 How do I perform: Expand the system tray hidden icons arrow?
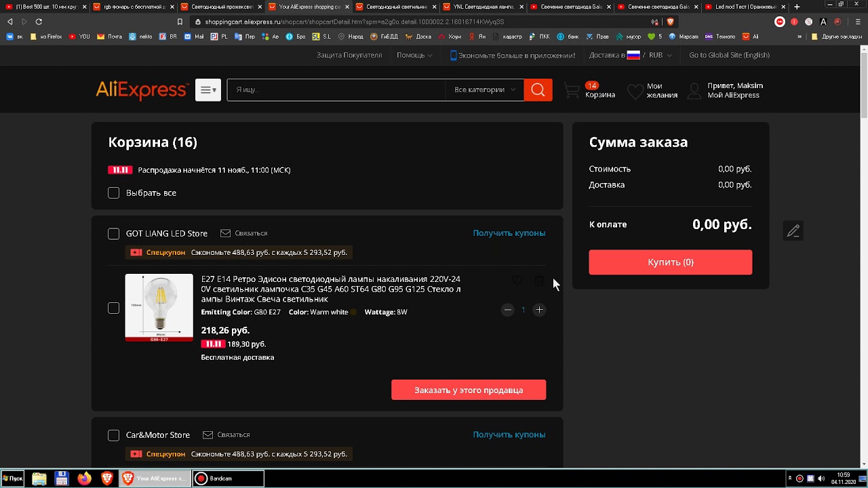click(790, 479)
